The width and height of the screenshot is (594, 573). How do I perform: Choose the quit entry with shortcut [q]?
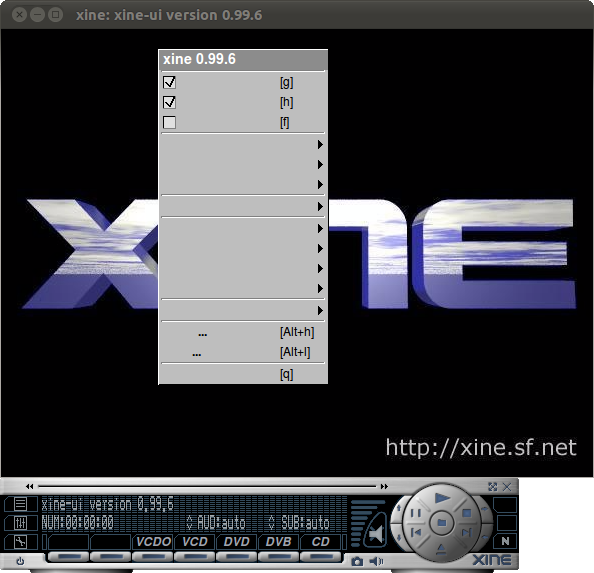click(243, 374)
